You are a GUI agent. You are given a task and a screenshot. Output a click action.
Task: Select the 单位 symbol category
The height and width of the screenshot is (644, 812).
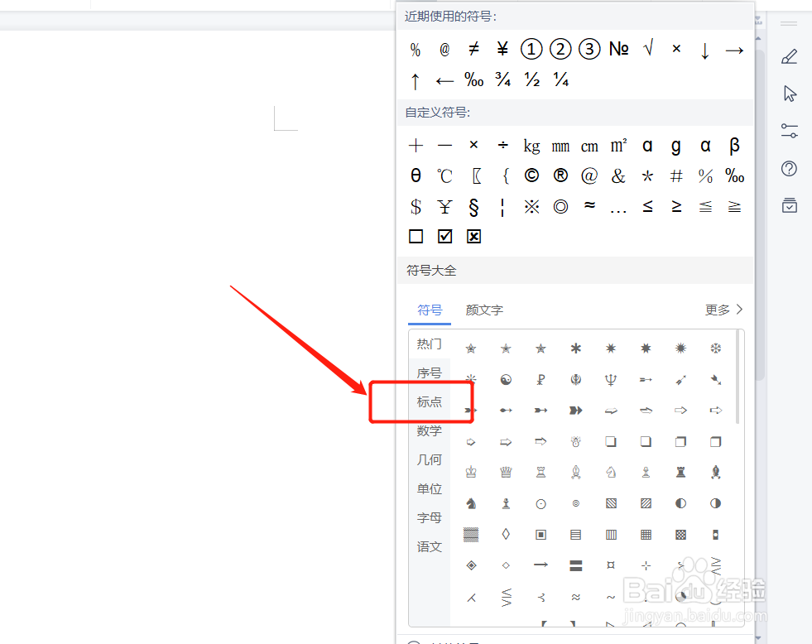click(430, 488)
